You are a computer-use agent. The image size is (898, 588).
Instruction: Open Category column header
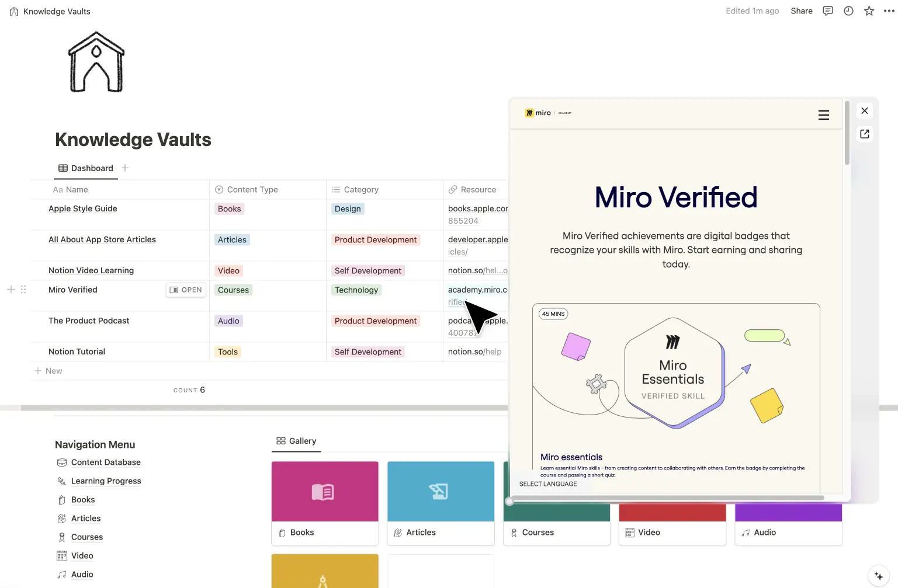[x=384, y=190]
